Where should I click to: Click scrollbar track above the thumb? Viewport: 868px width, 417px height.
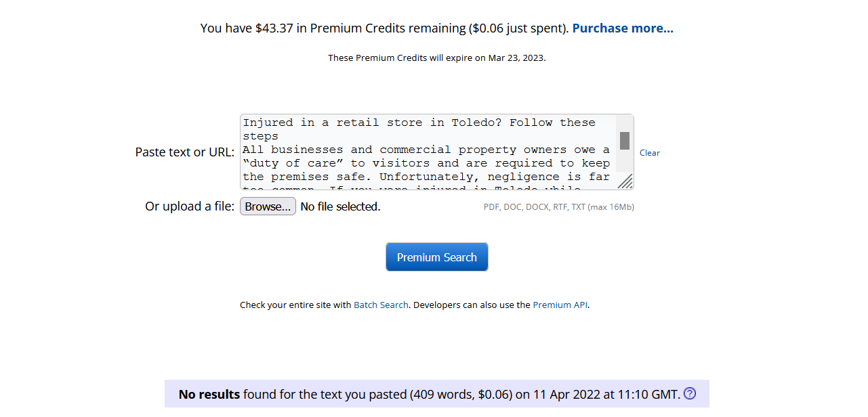pos(625,124)
